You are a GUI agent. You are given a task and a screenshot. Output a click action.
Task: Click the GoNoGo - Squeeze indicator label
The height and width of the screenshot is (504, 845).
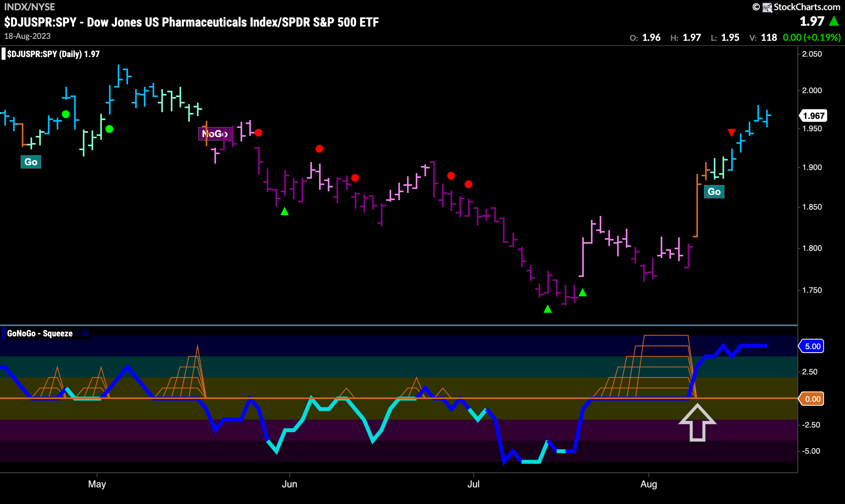(x=40, y=334)
